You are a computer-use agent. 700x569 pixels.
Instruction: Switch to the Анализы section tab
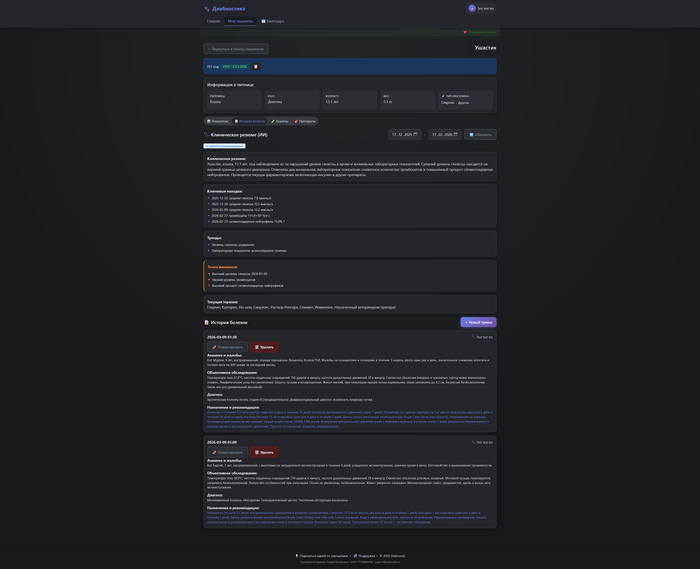click(x=279, y=121)
